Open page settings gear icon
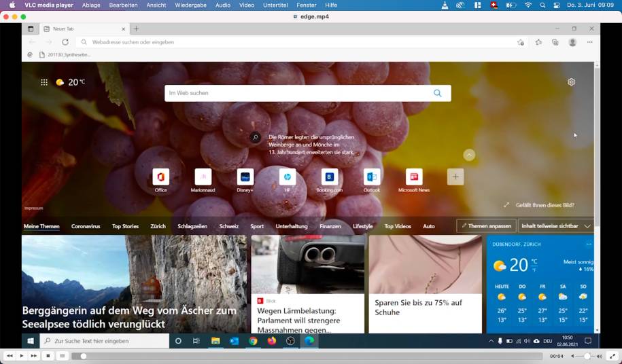 [x=571, y=82]
